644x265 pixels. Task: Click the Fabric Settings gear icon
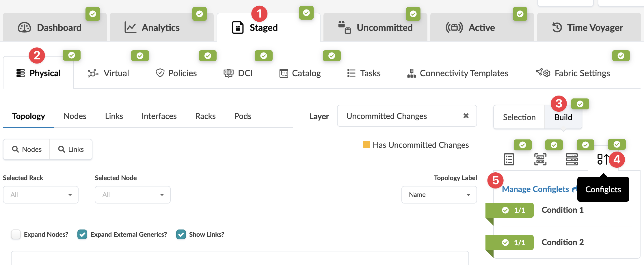click(x=543, y=73)
